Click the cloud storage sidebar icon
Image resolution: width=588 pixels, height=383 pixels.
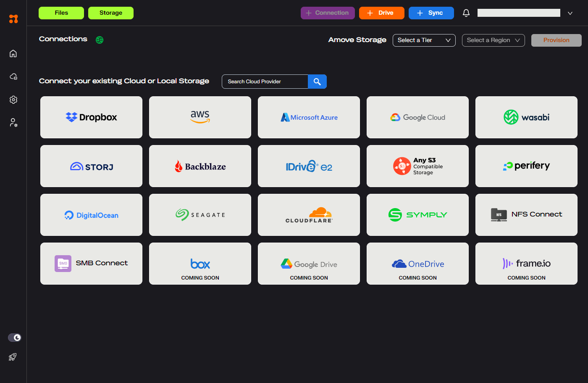[x=13, y=77]
